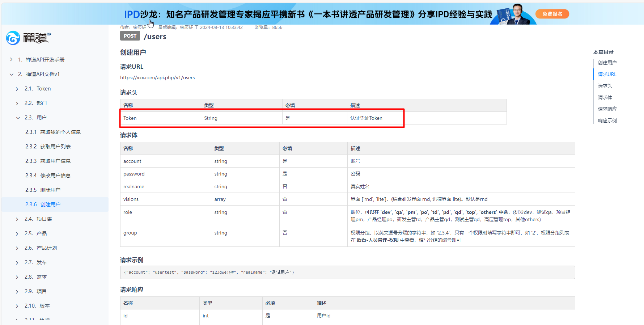This screenshot has width=644, height=325.
Task: Click the 'int' type cell in 请求响应 table
Action: [231, 316]
